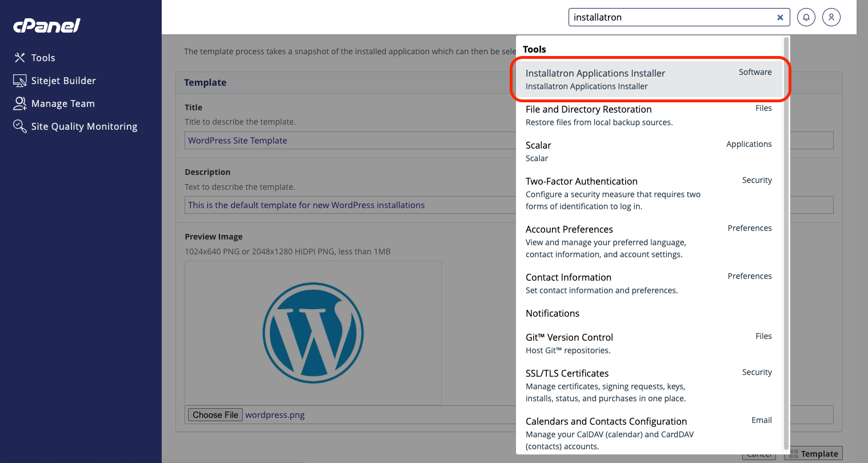Click the Template section heading
The width and height of the screenshot is (868, 463).
(x=205, y=82)
